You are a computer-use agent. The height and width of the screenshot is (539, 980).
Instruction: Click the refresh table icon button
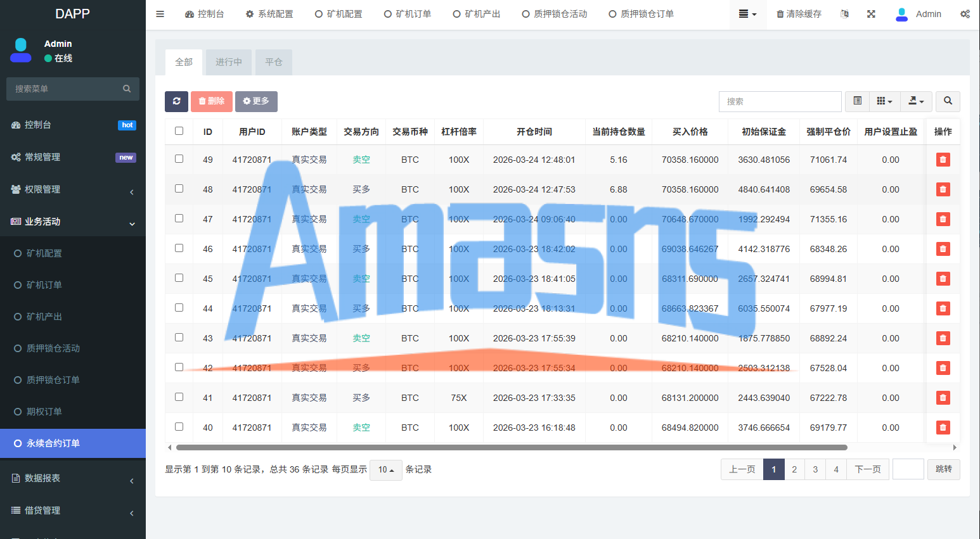point(176,101)
